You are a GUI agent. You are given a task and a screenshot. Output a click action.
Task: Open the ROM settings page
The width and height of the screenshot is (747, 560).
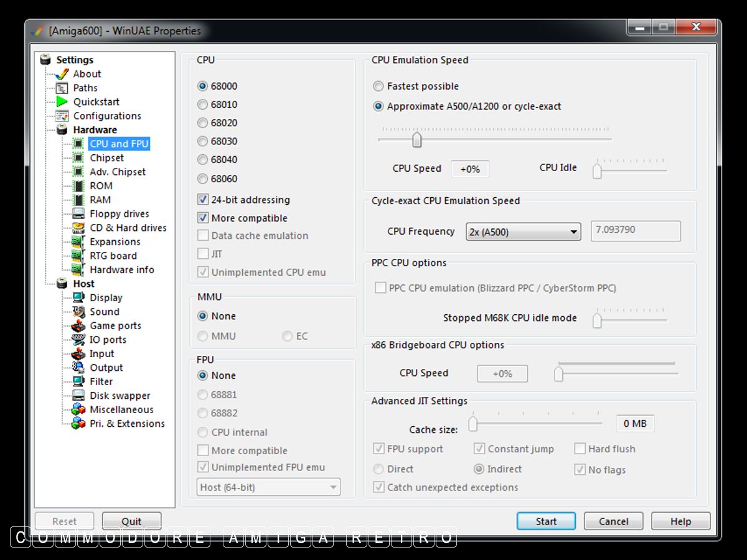coord(101,185)
